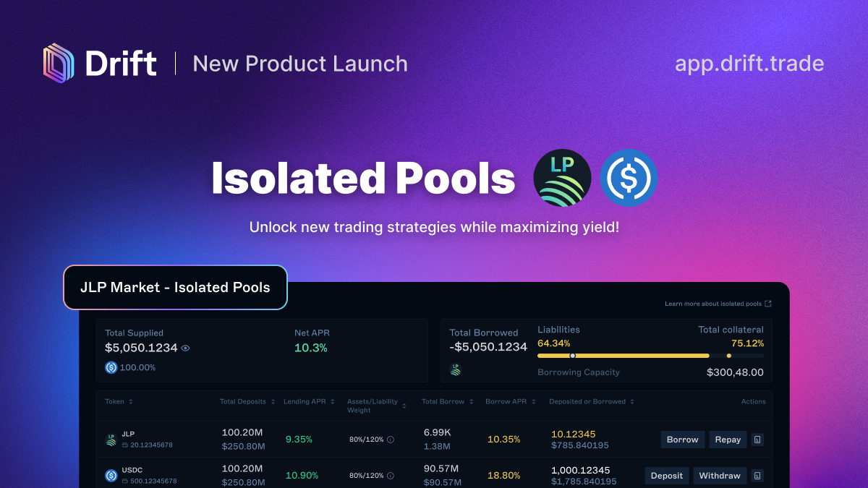The width and height of the screenshot is (868, 488).
Task: Click info icon in JLP weight row
Action: 391,440
